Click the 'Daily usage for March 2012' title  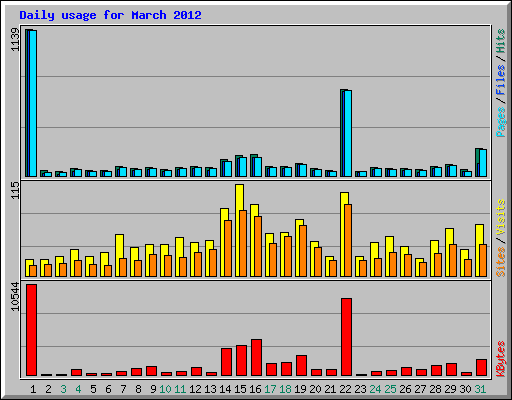(x=110, y=16)
